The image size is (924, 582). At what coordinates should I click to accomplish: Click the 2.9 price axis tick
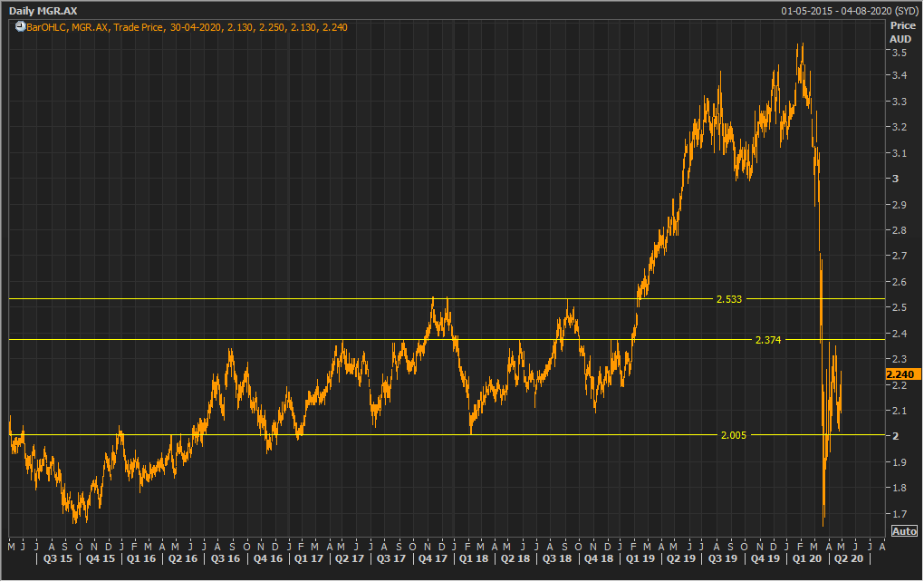(900, 205)
